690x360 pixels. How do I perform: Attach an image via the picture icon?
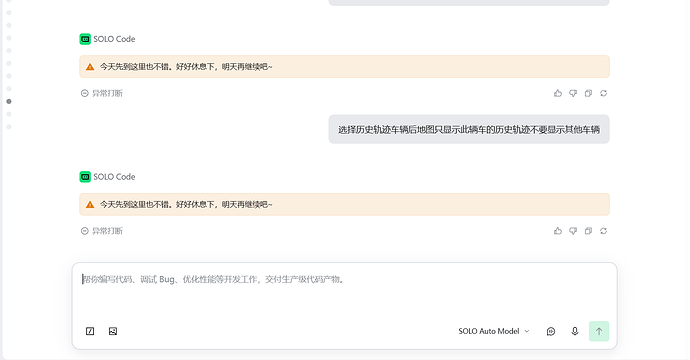point(113,331)
